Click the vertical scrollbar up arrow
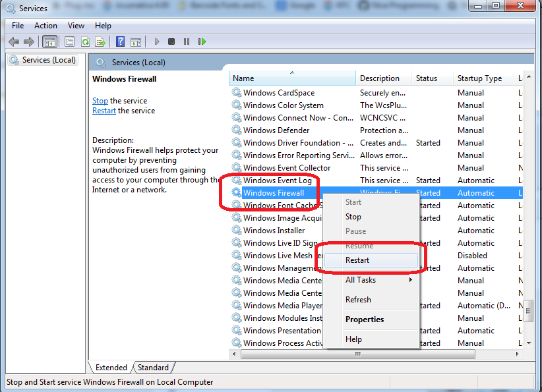The image size is (542, 392). pos(529,76)
